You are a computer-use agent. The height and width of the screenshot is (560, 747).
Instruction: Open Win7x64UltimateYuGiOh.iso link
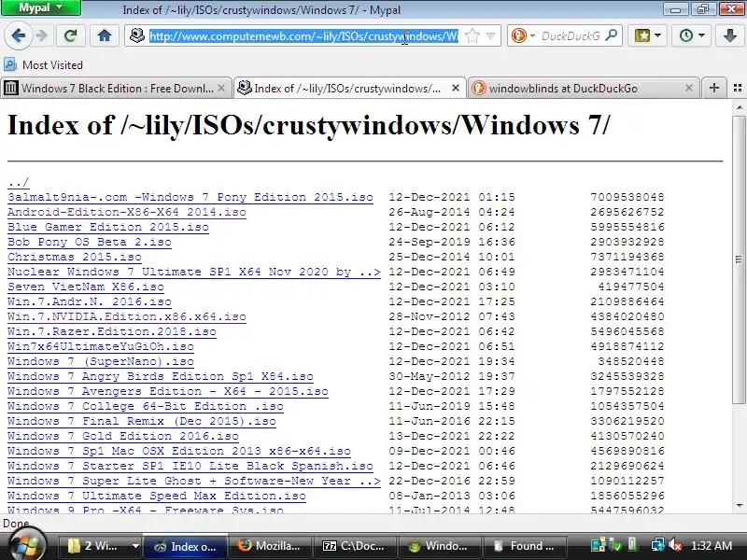101,346
